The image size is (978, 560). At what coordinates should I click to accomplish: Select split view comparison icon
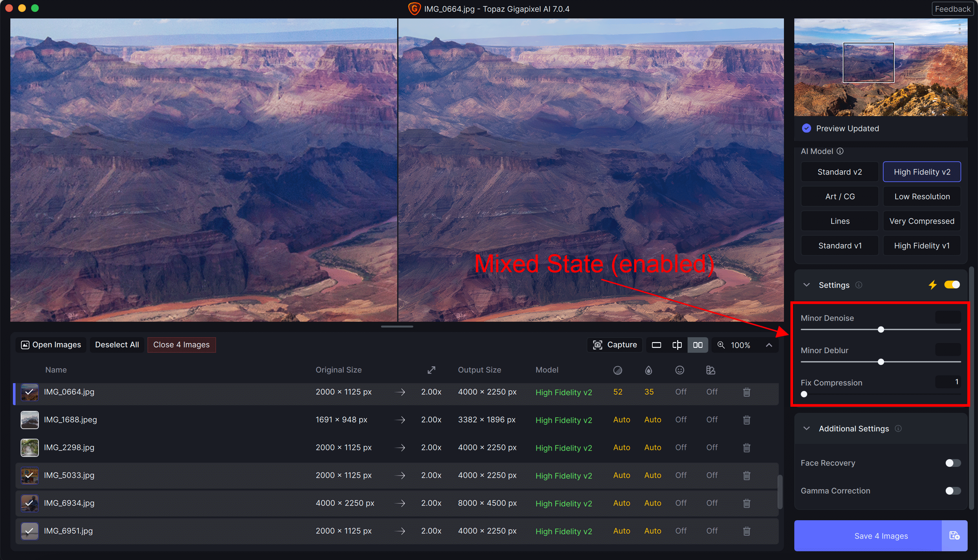677,345
